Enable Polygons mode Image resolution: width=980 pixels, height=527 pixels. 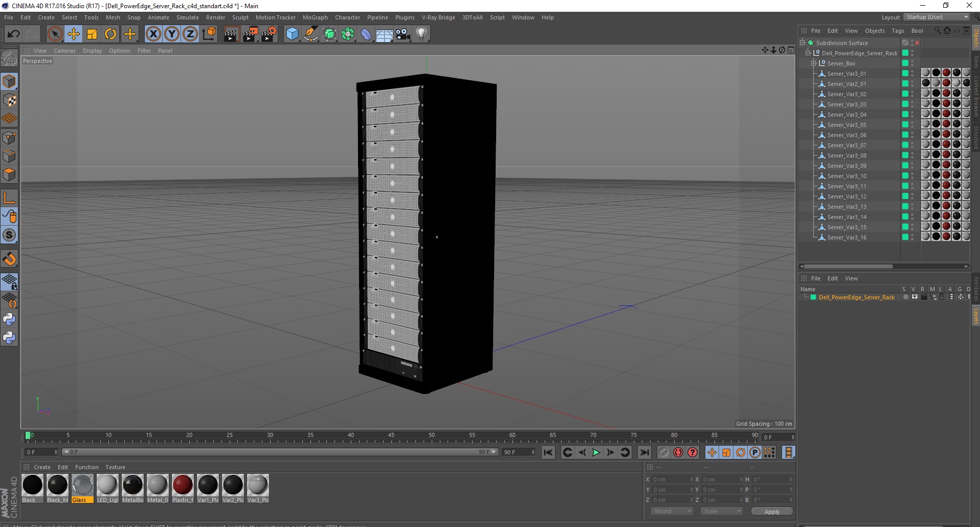(x=9, y=174)
